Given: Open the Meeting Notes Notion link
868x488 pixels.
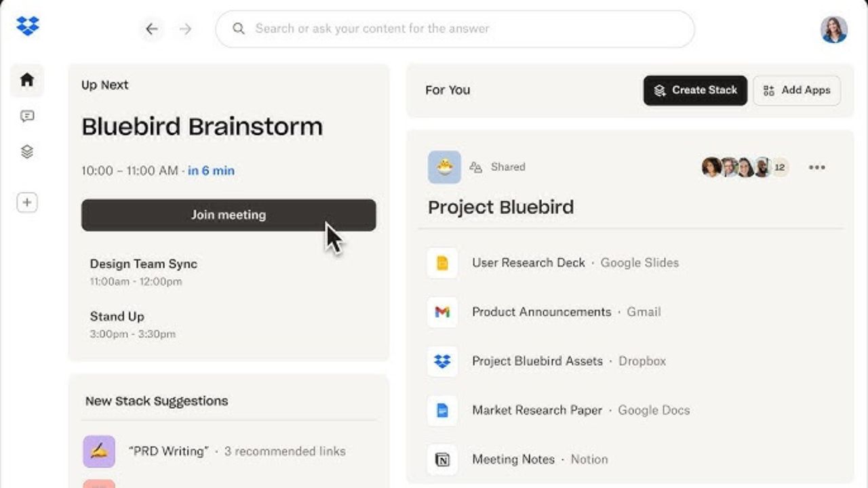Looking at the screenshot, I should 513,459.
